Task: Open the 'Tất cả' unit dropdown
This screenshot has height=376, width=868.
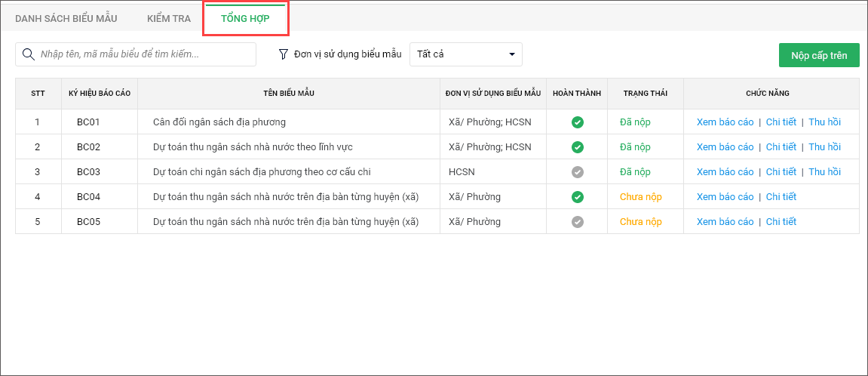Action: (465, 54)
